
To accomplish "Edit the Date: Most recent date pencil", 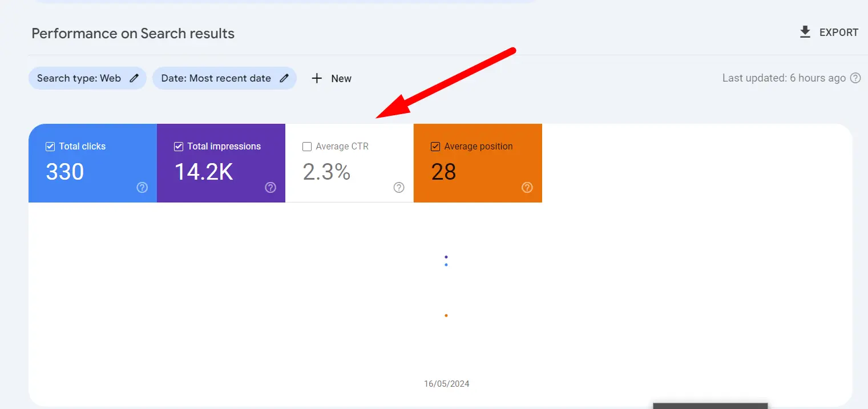I will click(x=284, y=78).
